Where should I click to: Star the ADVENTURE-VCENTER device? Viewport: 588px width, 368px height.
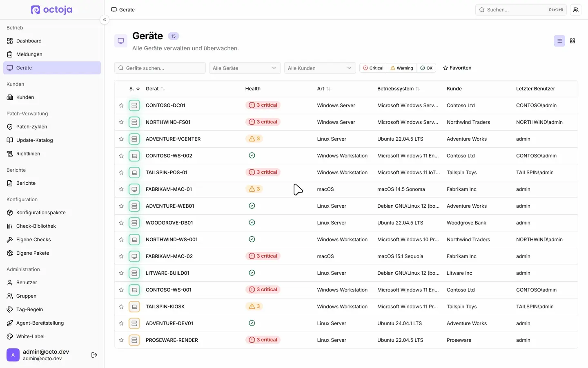[121, 139]
